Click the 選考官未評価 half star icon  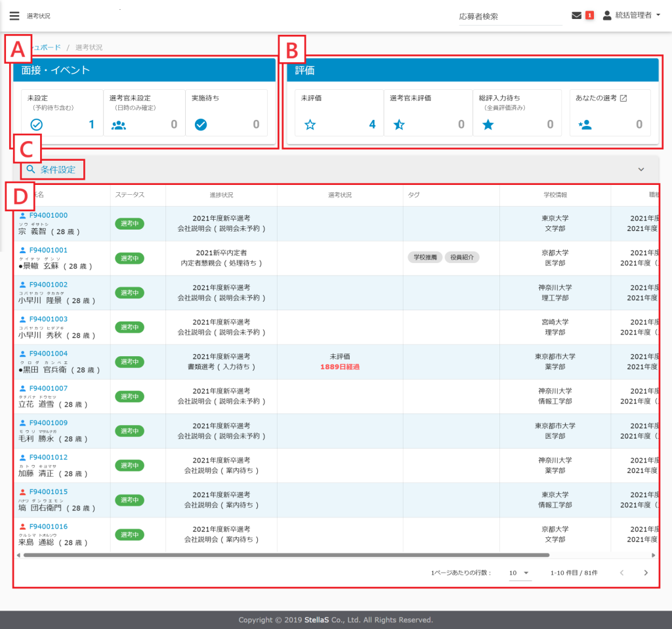(x=399, y=125)
